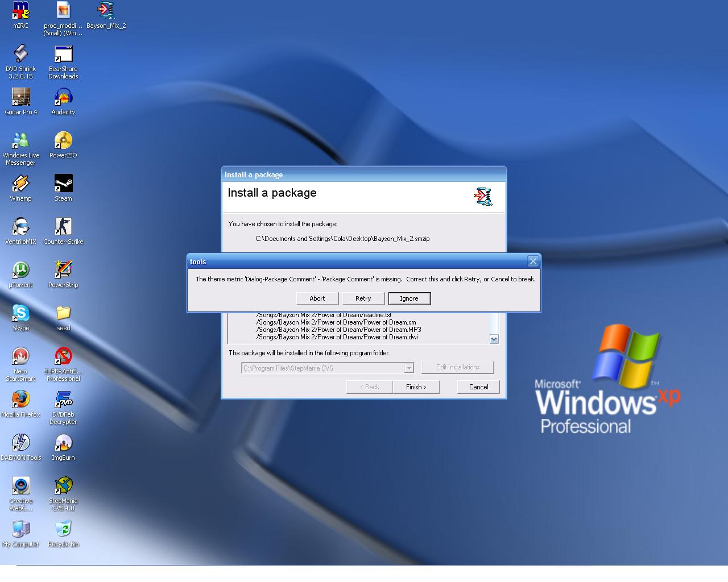Click the Edit Installations button
728x582 pixels.
click(458, 367)
